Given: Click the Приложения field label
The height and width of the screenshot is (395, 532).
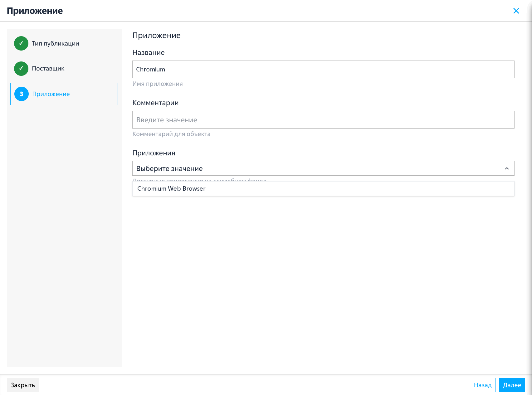Looking at the screenshot, I should (154, 153).
